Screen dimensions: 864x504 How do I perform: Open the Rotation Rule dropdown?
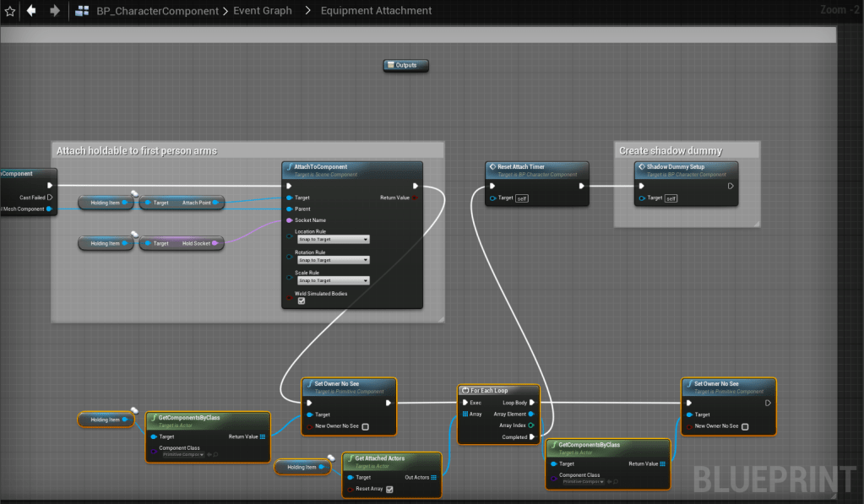coord(333,260)
